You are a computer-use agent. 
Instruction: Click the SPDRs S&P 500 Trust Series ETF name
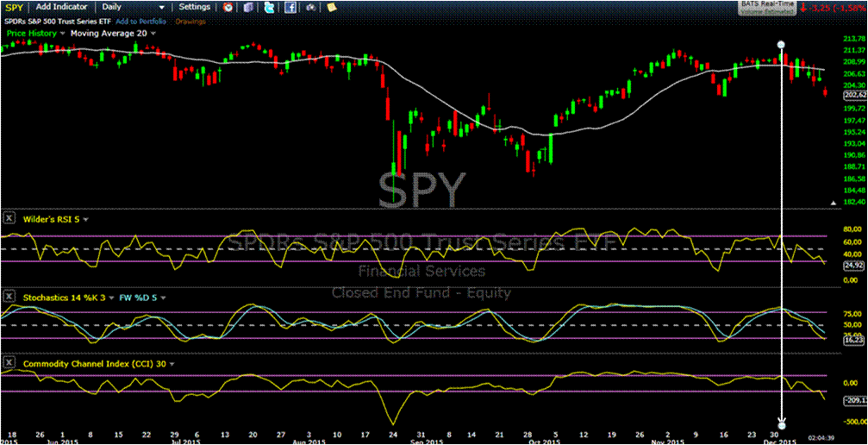(x=57, y=22)
